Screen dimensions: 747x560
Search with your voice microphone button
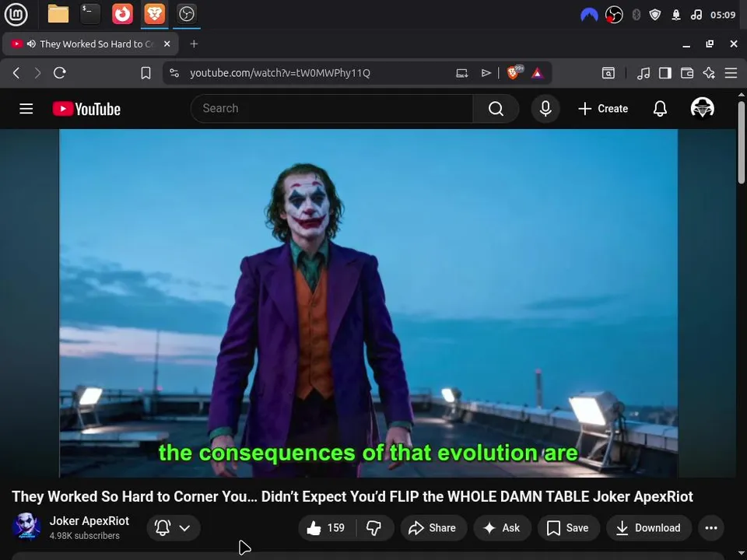(545, 109)
